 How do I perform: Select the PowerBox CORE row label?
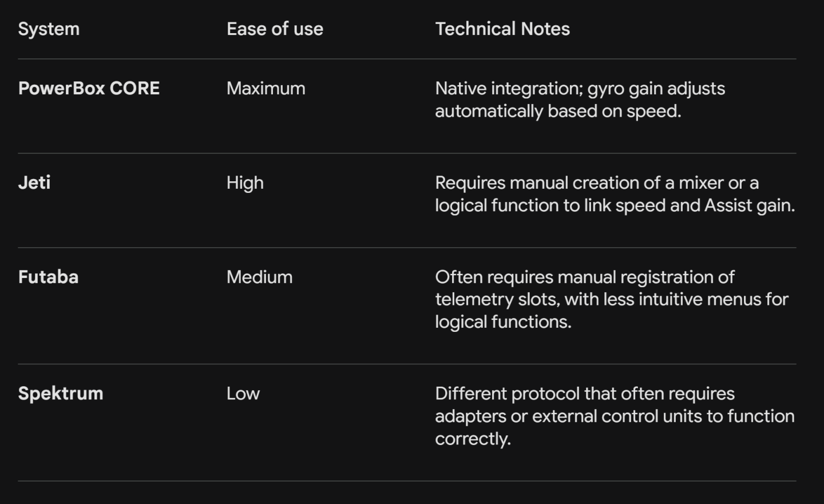(89, 89)
